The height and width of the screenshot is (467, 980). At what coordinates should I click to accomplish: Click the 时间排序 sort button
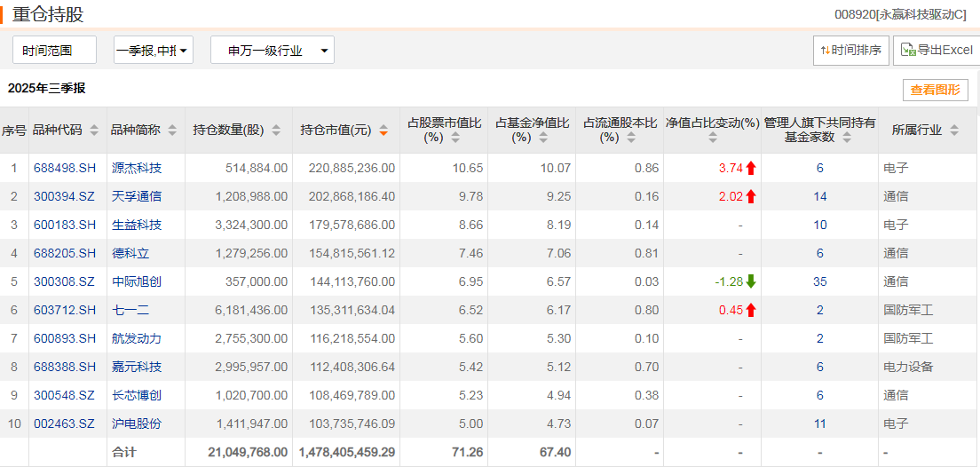[850, 50]
